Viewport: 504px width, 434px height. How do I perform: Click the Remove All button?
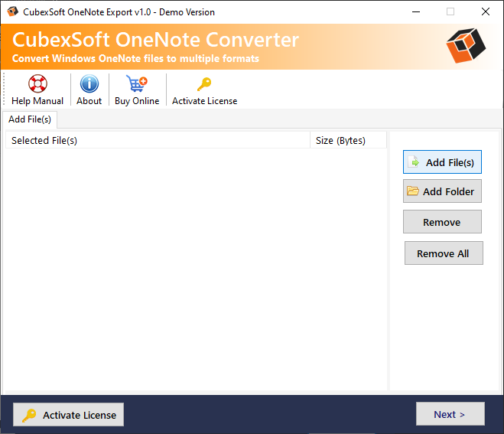444,253
